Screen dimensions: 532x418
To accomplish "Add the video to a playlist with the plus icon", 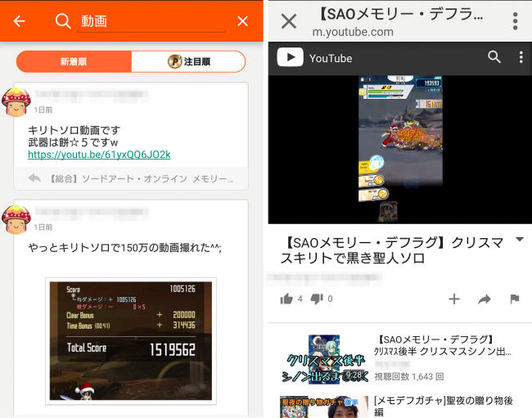I will coord(454,299).
